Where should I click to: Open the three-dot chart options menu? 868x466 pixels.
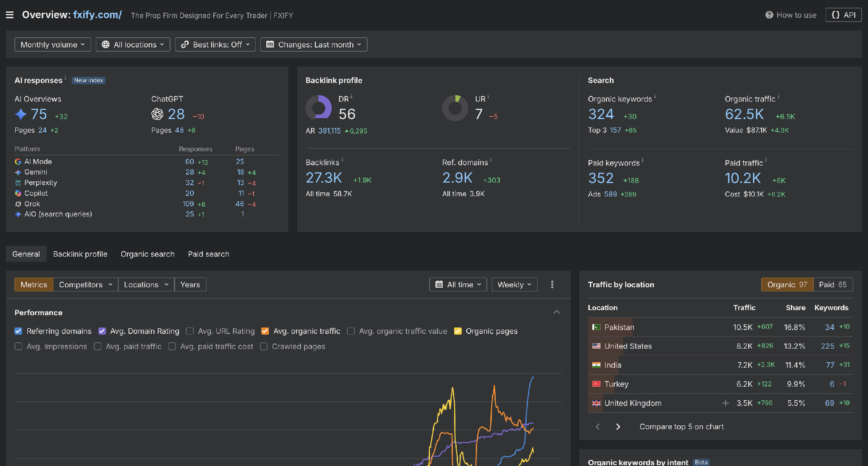[552, 285]
